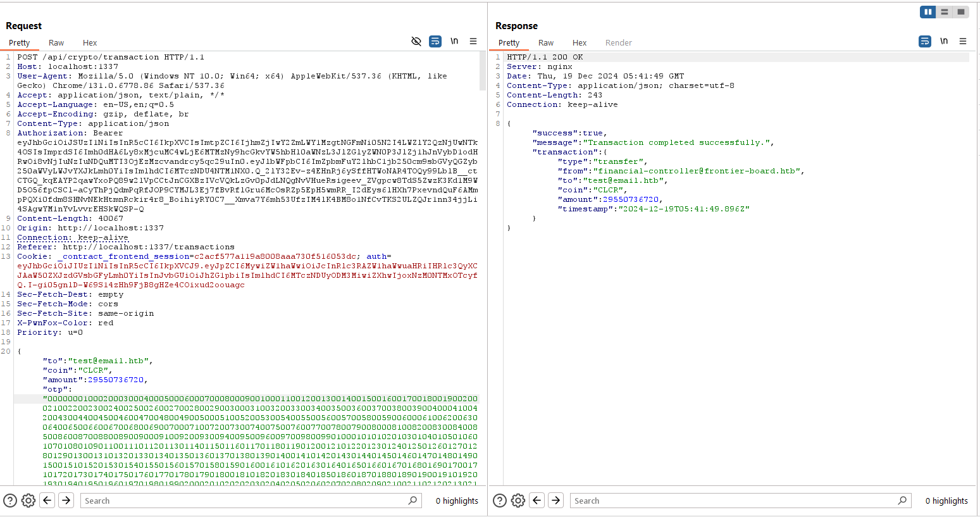The height and width of the screenshot is (517, 980).
Task: Go to previous match in Response search
Action: coord(537,500)
